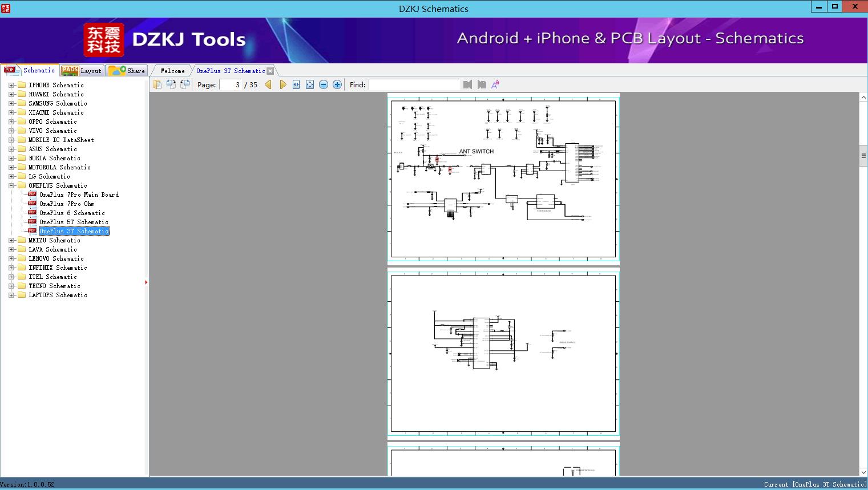Click the fit page icon
Screen dimensions: 868x490
[x=310, y=84]
